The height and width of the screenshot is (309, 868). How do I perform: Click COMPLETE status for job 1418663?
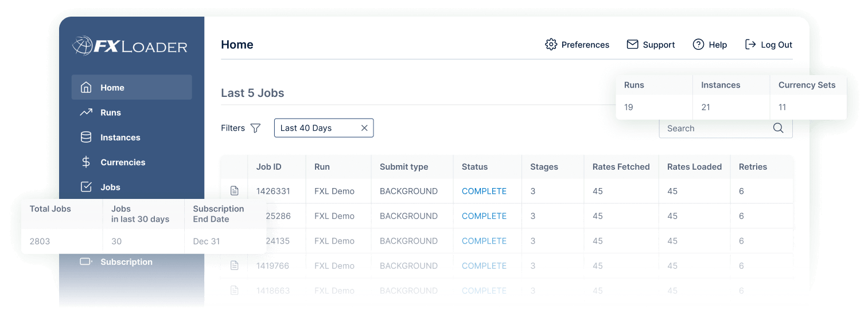(484, 291)
